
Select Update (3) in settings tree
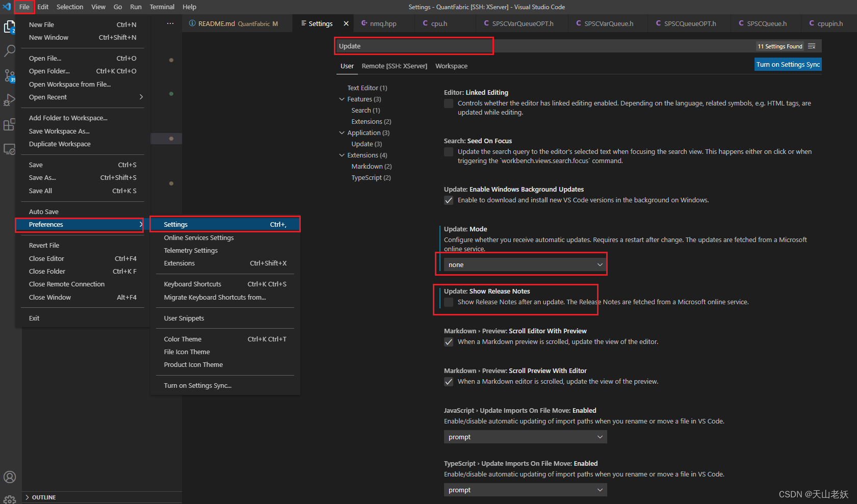[x=367, y=144]
